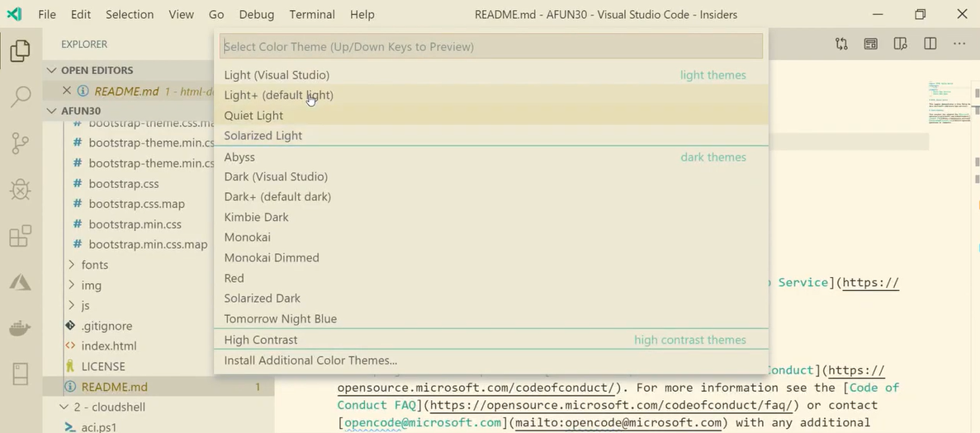Open the Extensions view
The image size is (980, 433).
21,237
